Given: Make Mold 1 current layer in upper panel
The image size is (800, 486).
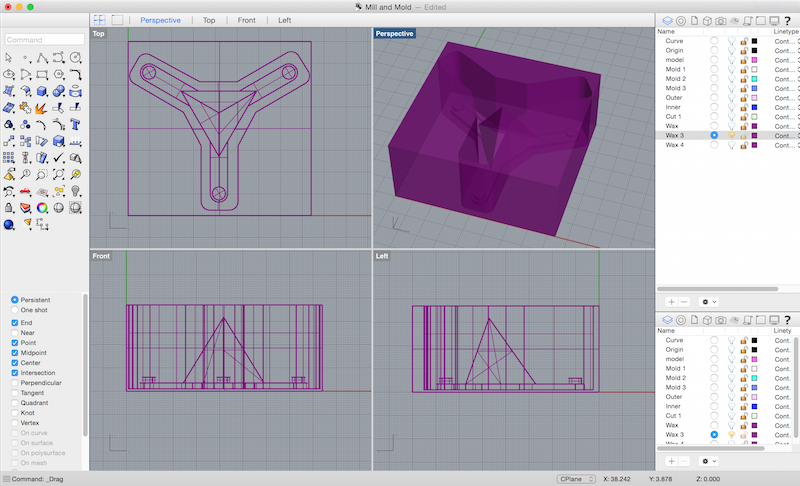Looking at the screenshot, I should point(714,69).
